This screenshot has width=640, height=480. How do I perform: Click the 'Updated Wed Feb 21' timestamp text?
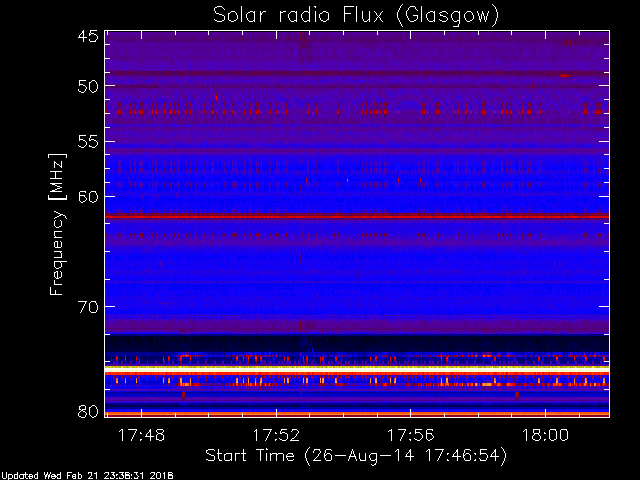point(87,476)
